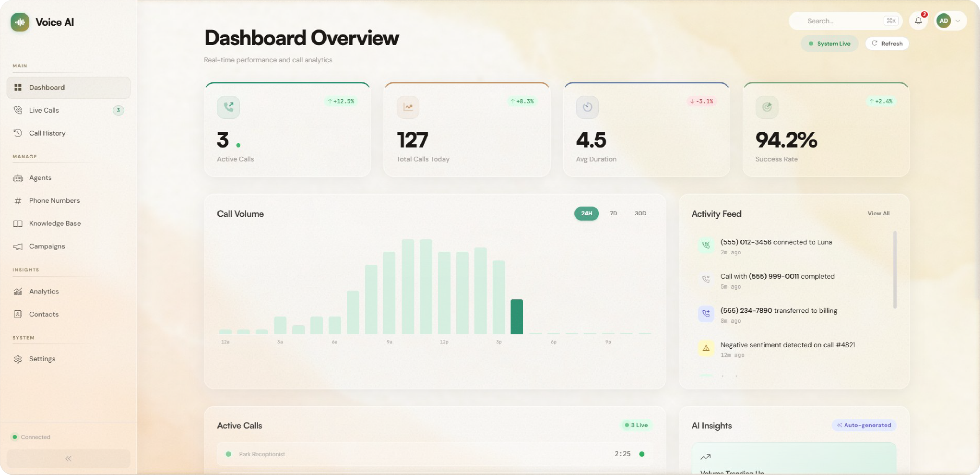Click the transferred-to-billing call icon
The height and width of the screenshot is (475, 980).
pos(706,314)
